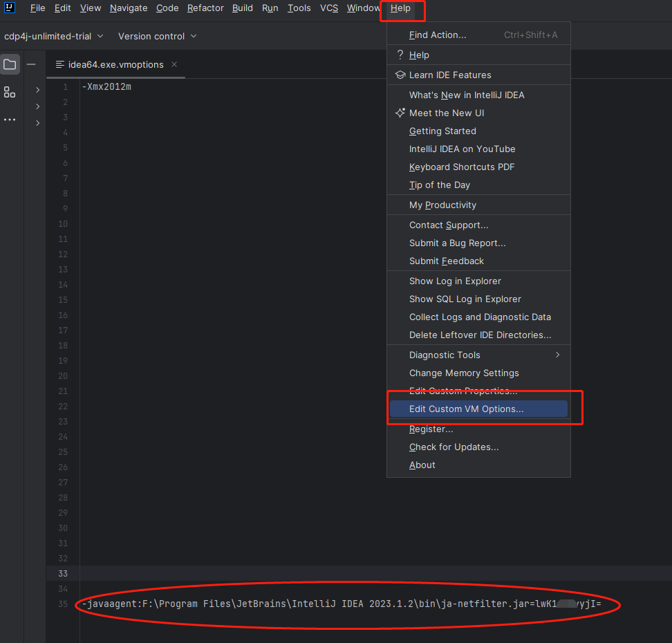Choose Submit Feedback

pyautogui.click(x=478, y=261)
